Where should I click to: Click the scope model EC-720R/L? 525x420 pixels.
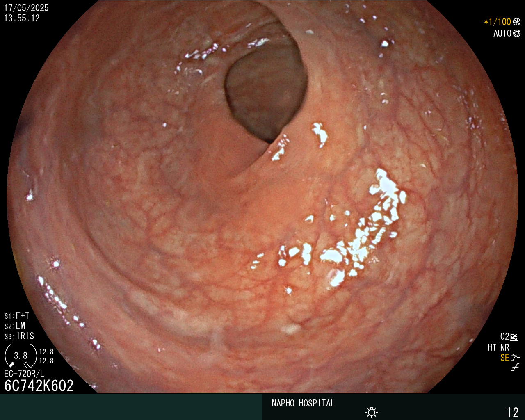coord(24,374)
